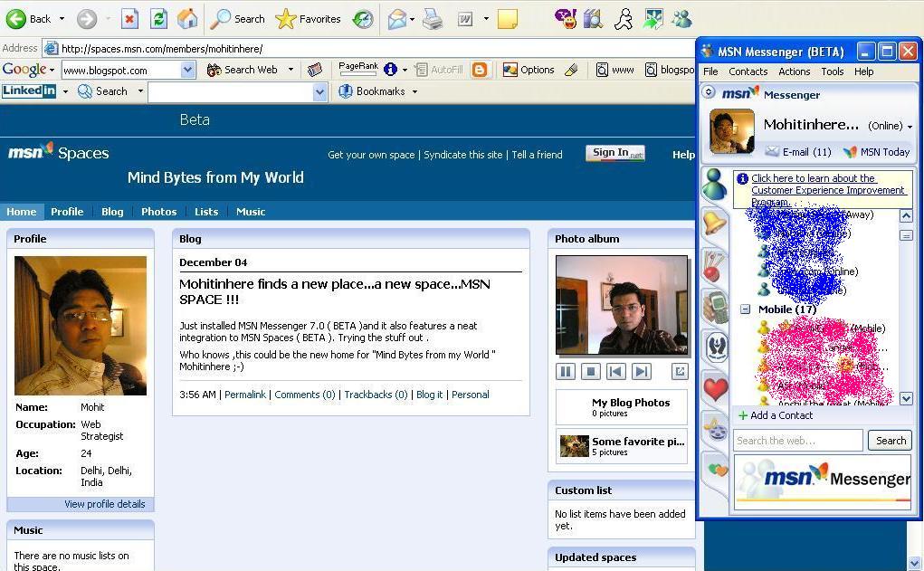Image resolution: width=924 pixels, height=571 pixels.
Task: Stop page loading with the red X icon
Action: tap(129, 19)
